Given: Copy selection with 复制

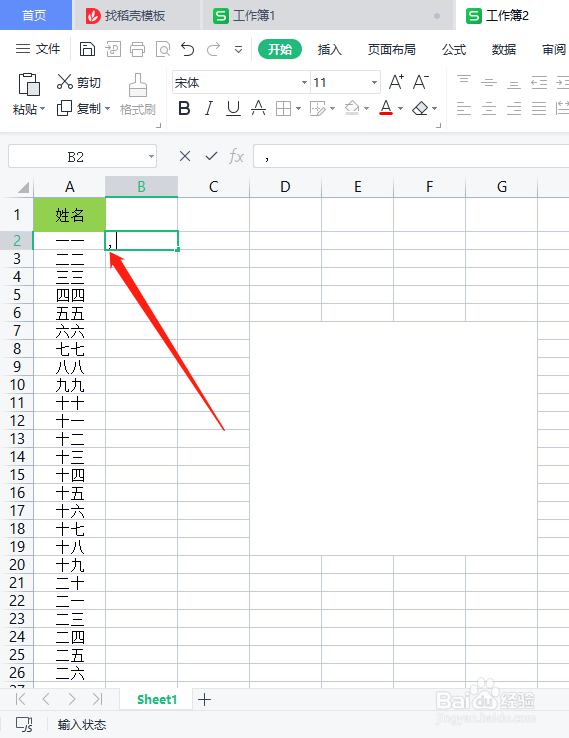Looking at the screenshot, I should pos(79,109).
